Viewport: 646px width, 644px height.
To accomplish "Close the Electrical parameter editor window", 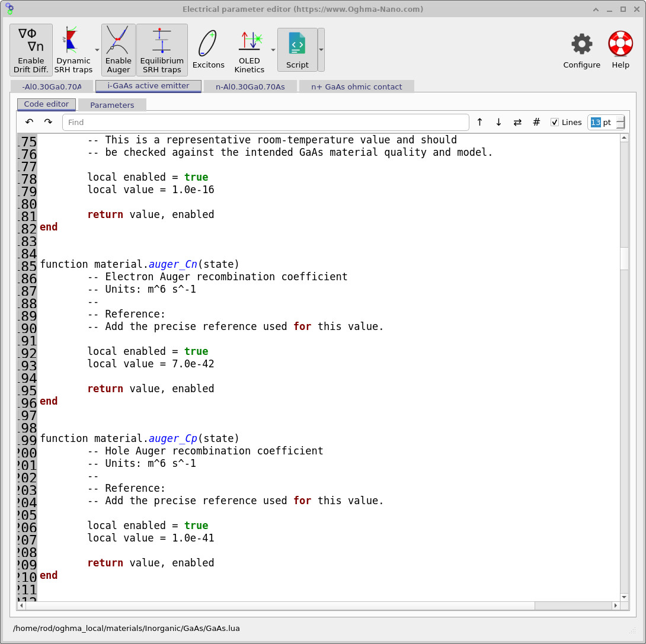I will 637,9.
